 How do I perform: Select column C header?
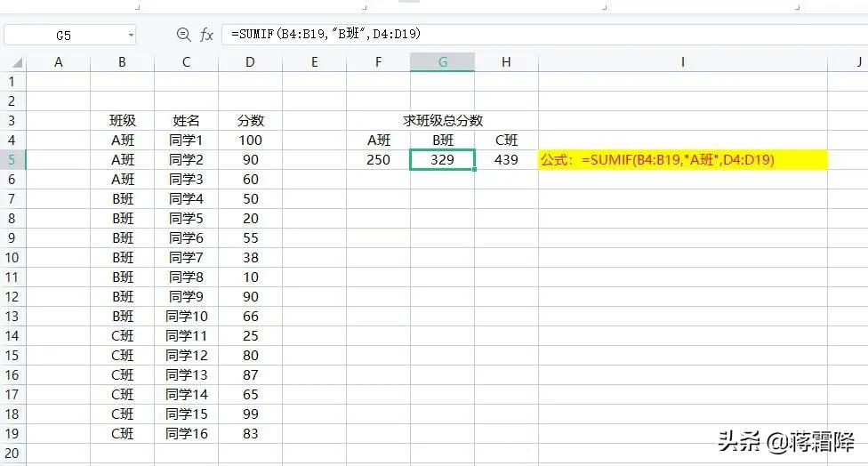click(186, 62)
